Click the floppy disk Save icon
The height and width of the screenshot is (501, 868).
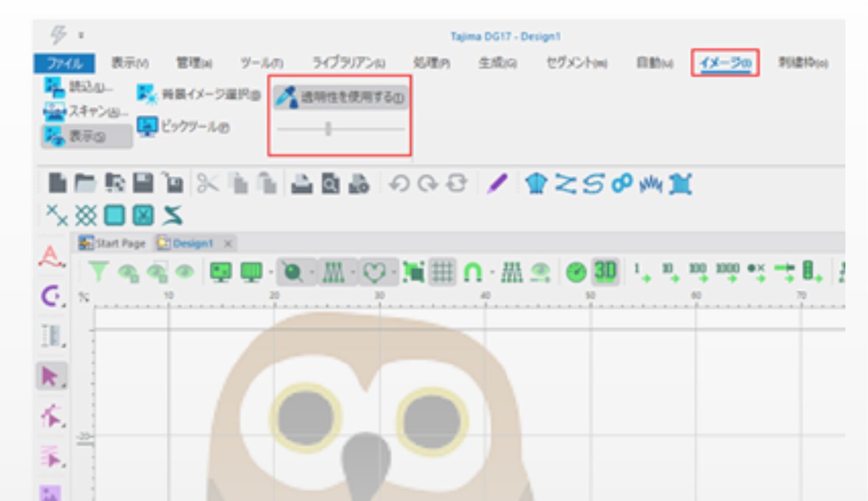[x=143, y=184]
